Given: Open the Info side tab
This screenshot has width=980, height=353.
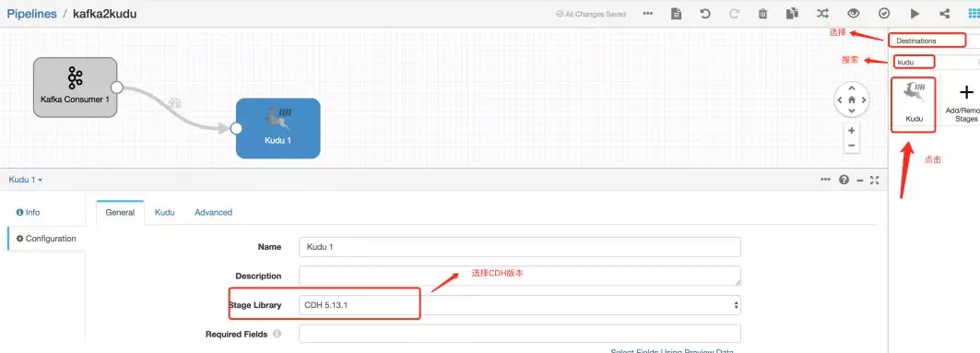Looking at the screenshot, I should pyautogui.click(x=29, y=212).
